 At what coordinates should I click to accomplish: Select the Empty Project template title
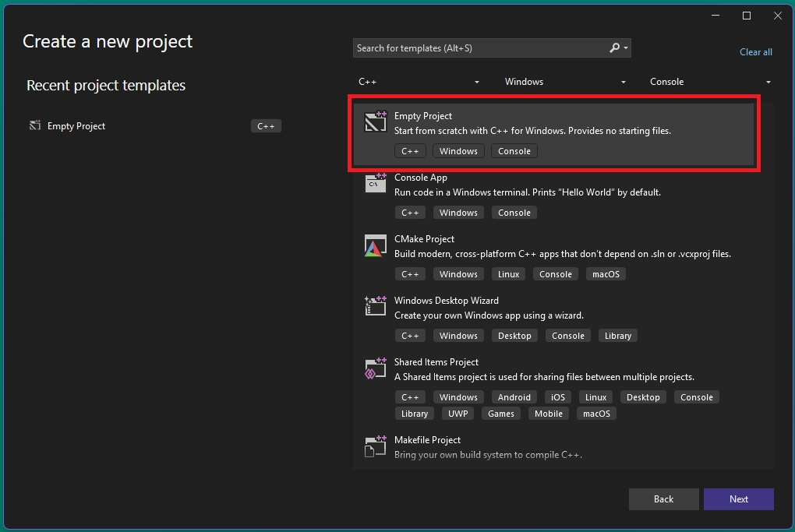423,115
